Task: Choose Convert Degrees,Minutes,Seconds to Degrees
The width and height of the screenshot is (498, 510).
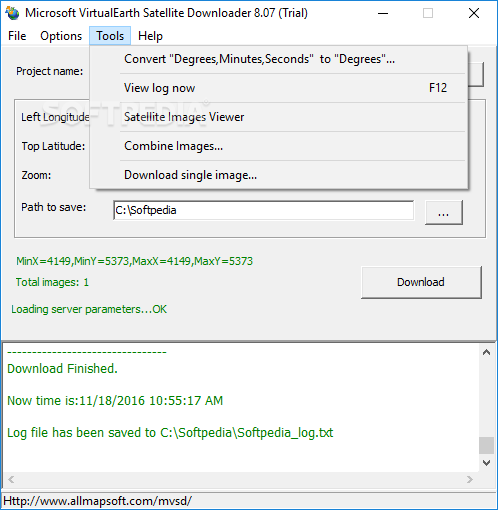Action: point(279,59)
